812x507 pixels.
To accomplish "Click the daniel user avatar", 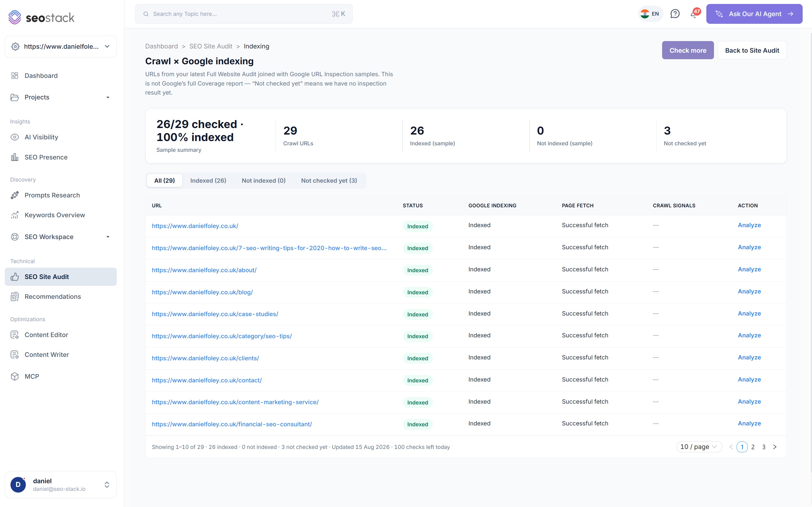I will (x=18, y=485).
